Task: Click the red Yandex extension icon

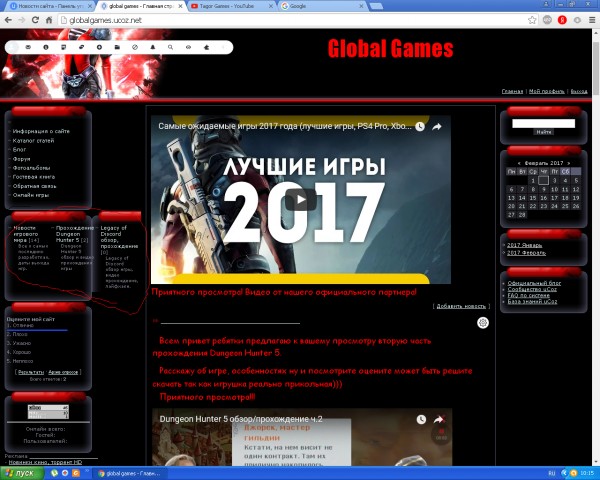Action: pos(562,20)
